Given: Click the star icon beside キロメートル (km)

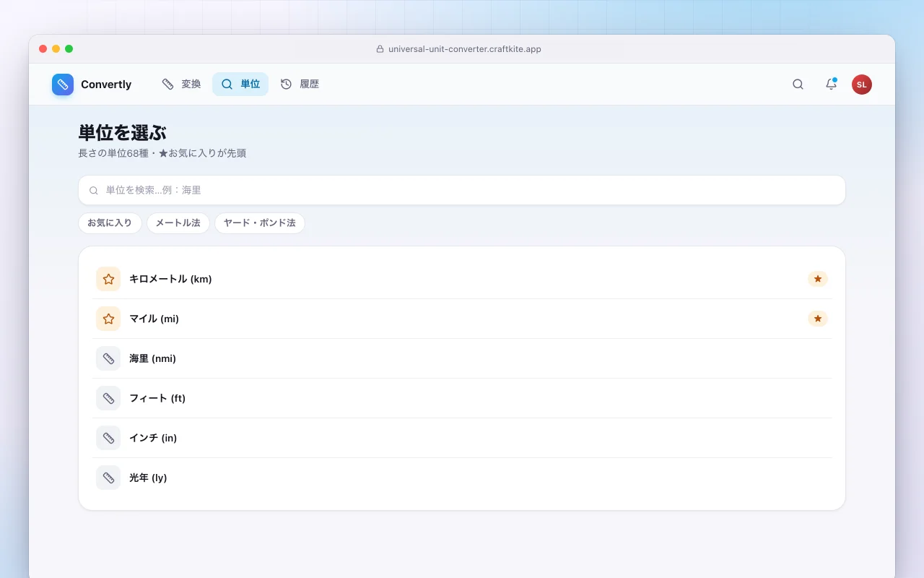Looking at the screenshot, I should point(108,279).
